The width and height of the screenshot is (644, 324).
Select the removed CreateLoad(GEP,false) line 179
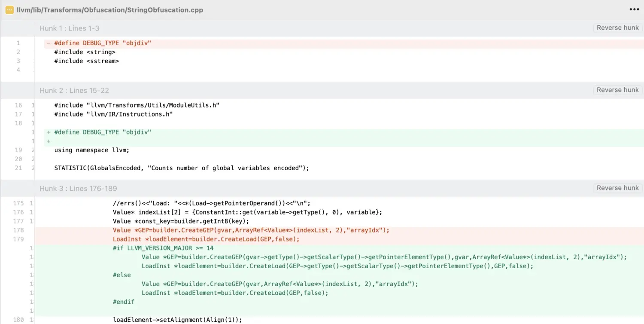pos(206,239)
